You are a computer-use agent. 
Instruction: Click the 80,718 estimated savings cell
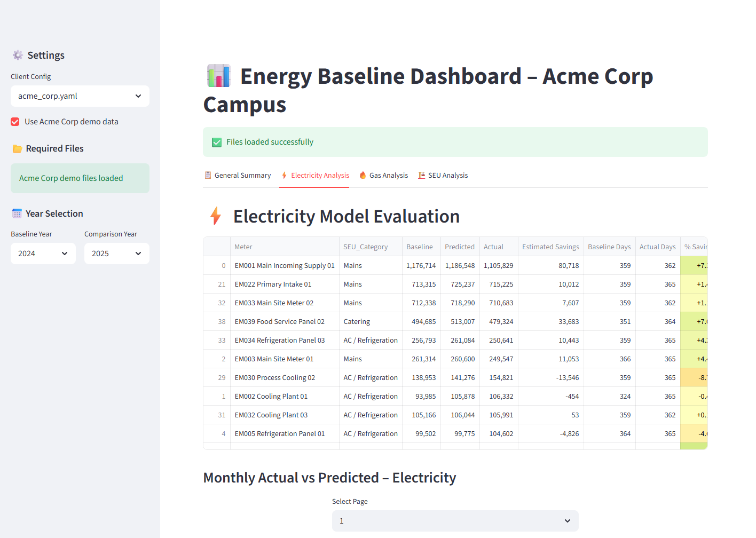[550, 265]
